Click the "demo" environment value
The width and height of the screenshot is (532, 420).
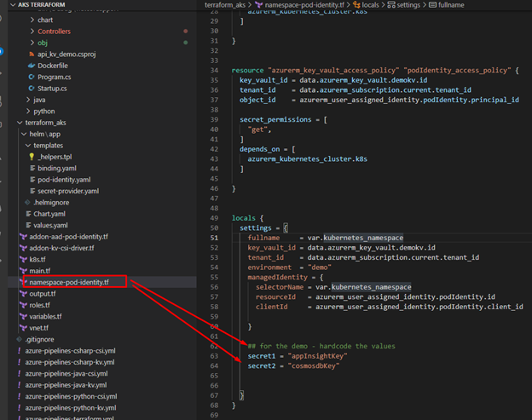point(319,268)
